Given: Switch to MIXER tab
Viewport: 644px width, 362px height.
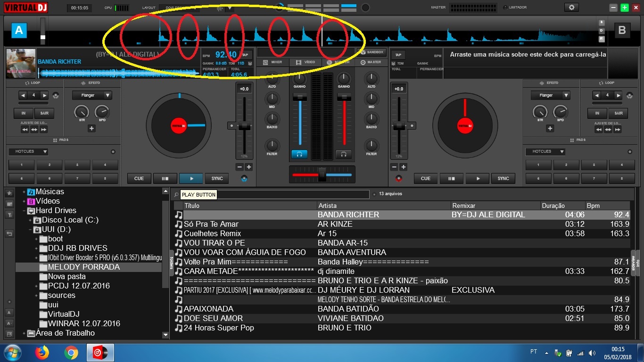Looking at the screenshot, I should [x=272, y=62].
